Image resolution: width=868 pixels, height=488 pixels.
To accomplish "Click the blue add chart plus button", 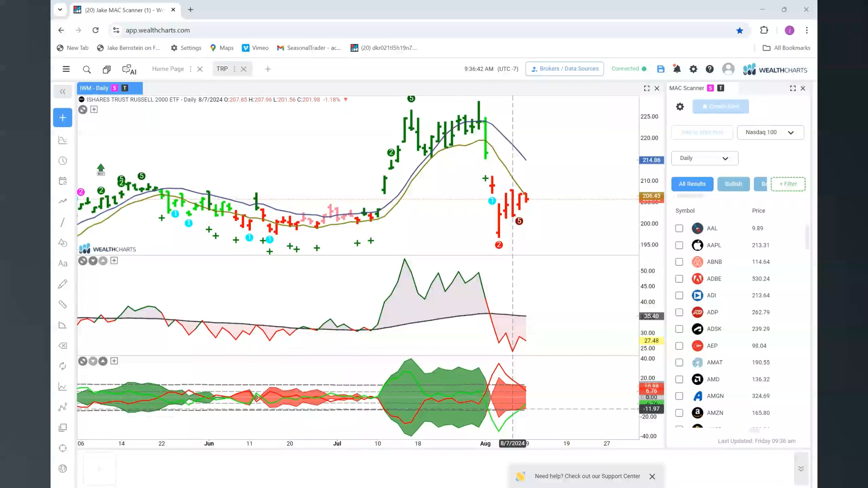I will pos(62,117).
